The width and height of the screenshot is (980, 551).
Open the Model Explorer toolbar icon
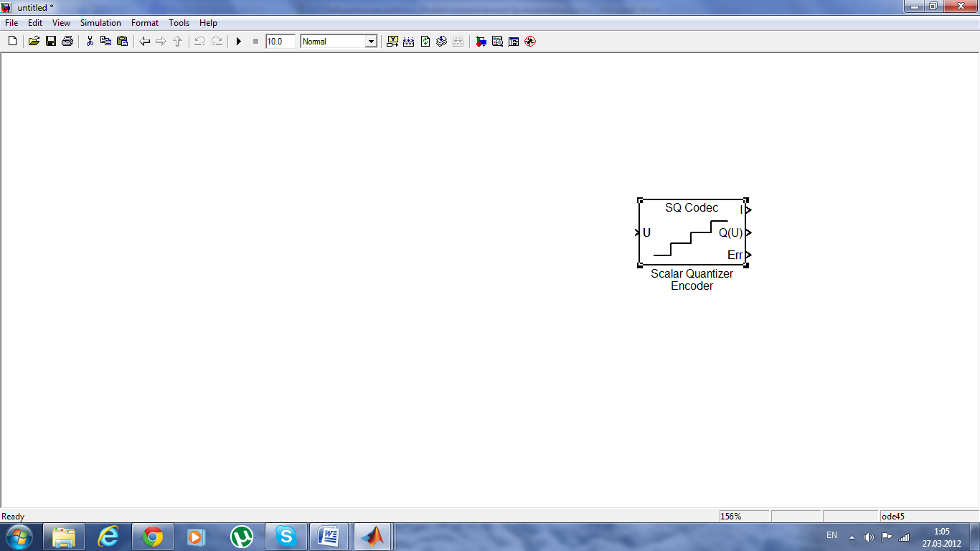click(x=497, y=42)
